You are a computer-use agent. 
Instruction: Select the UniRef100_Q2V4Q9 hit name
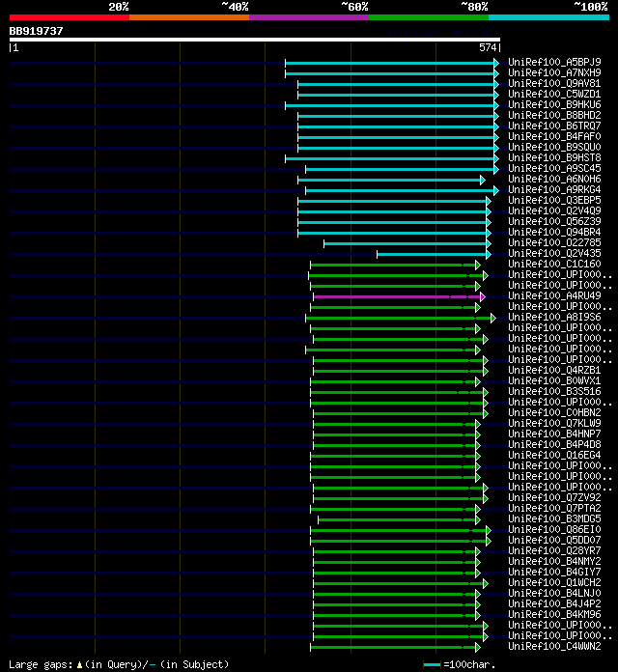[x=554, y=210]
